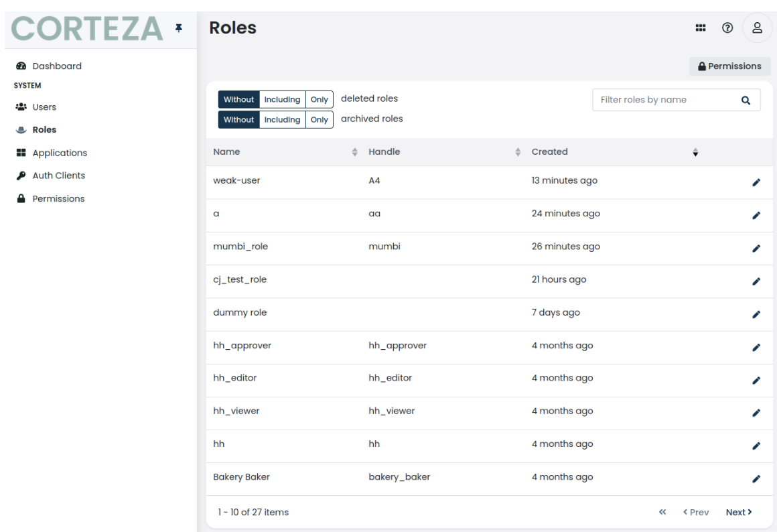The width and height of the screenshot is (777, 532).
Task: Open the help panel
Action: [x=729, y=27]
